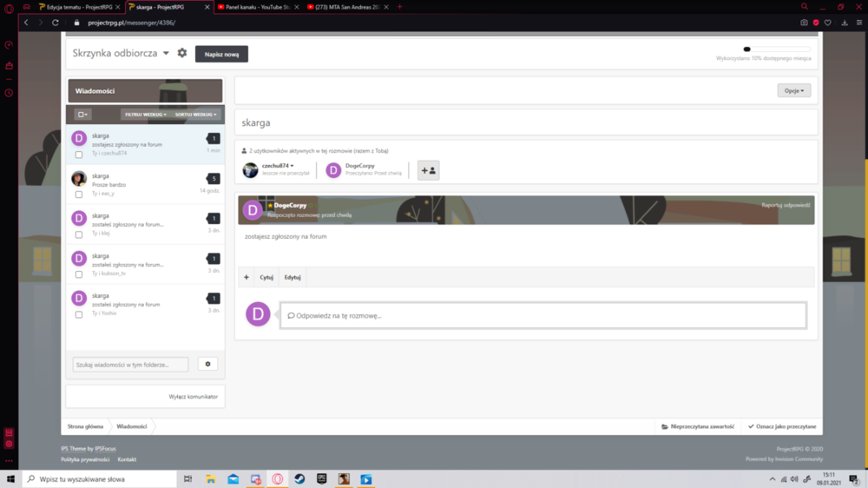Click DogeCorpy avatar in the message header

tap(253, 210)
